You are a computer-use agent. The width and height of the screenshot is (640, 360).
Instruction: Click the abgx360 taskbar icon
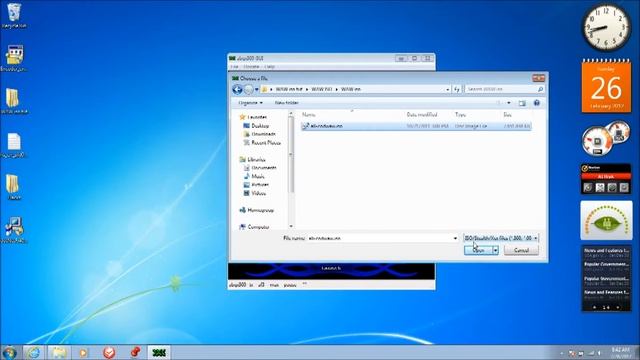pyautogui.click(x=158, y=353)
